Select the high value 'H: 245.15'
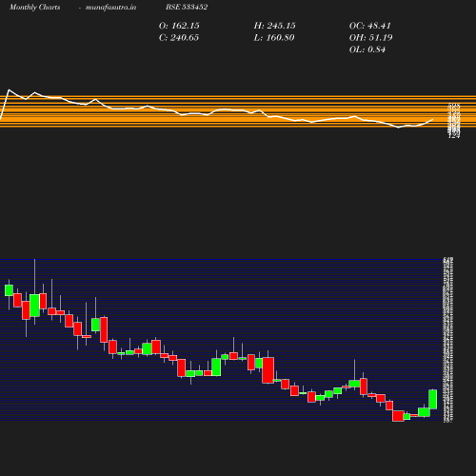 pyautogui.click(x=274, y=26)
